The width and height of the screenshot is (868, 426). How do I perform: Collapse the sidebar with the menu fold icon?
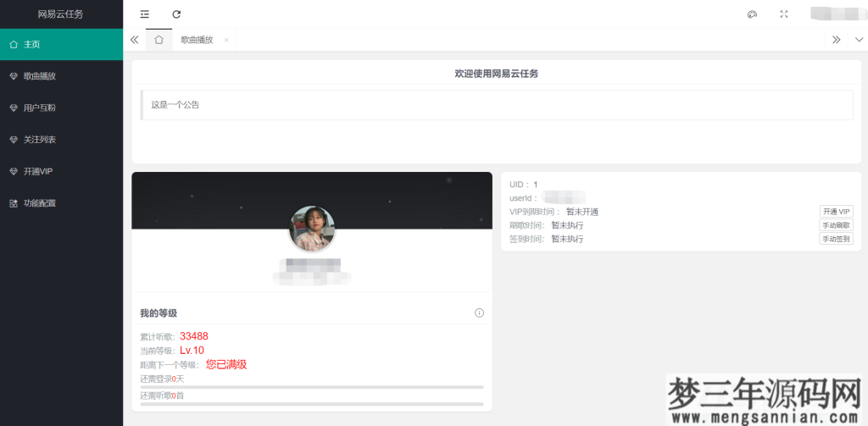click(145, 14)
